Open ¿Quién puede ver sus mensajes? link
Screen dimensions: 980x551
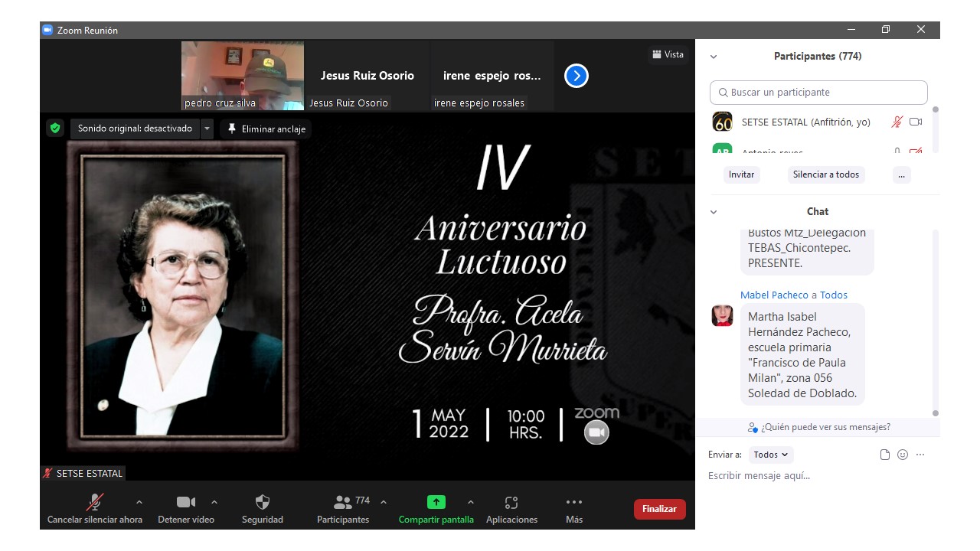(x=819, y=427)
